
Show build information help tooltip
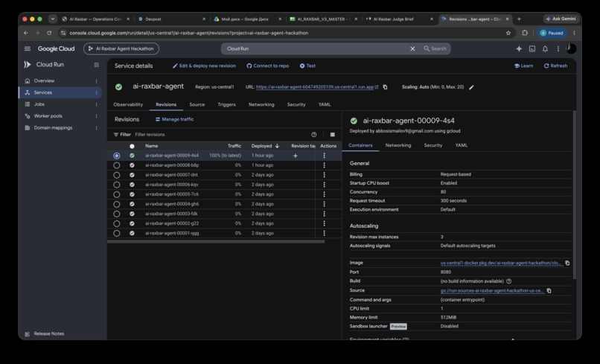point(509,281)
